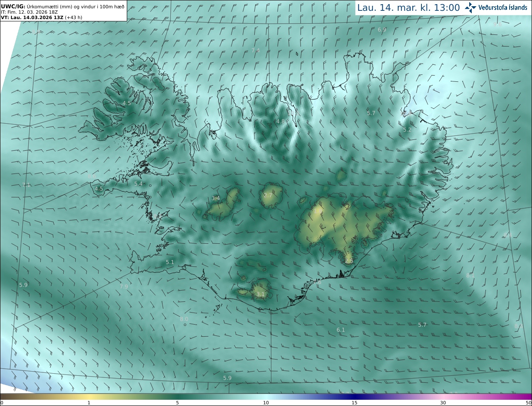Viewport: 532px width, 406px height.
Task: Click the 1 tick on the colour scale
Action: tap(89, 403)
